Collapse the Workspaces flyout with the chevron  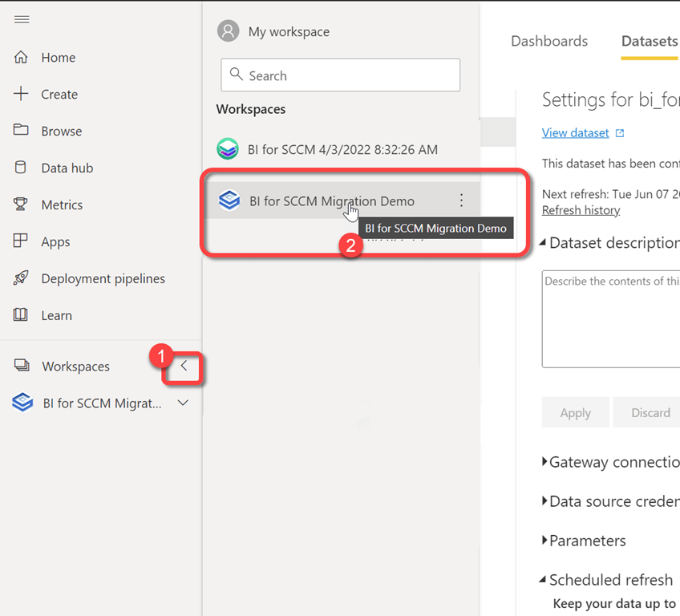coord(184,366)
